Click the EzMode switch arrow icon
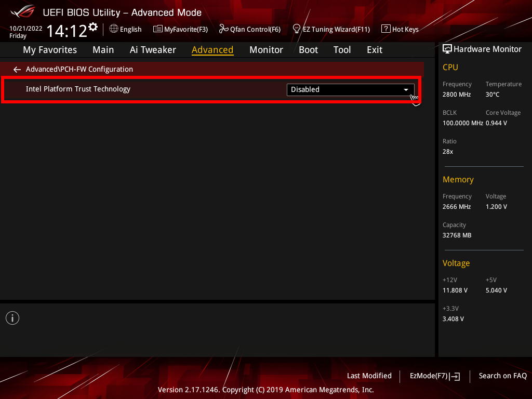 click(455, 376)
